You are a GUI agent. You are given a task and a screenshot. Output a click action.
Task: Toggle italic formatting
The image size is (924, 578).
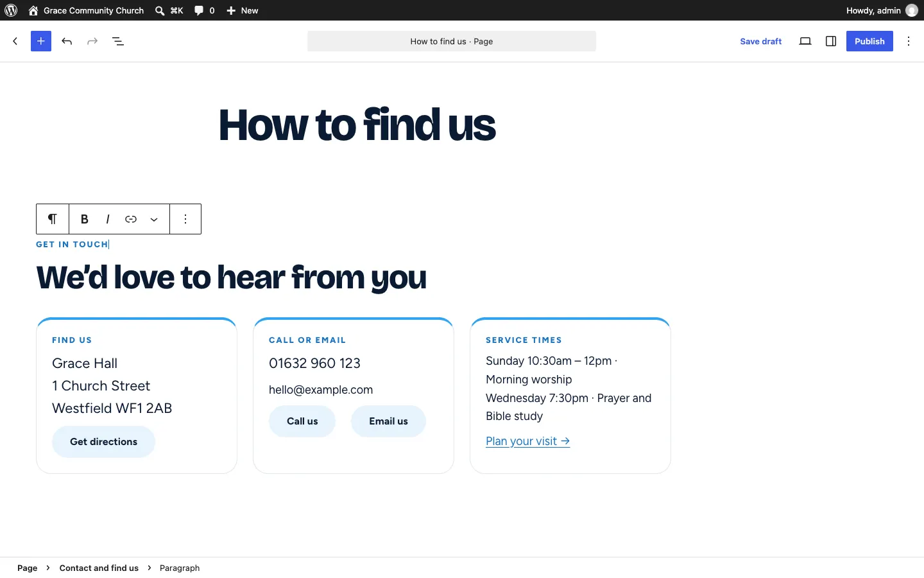coord(108,219)
